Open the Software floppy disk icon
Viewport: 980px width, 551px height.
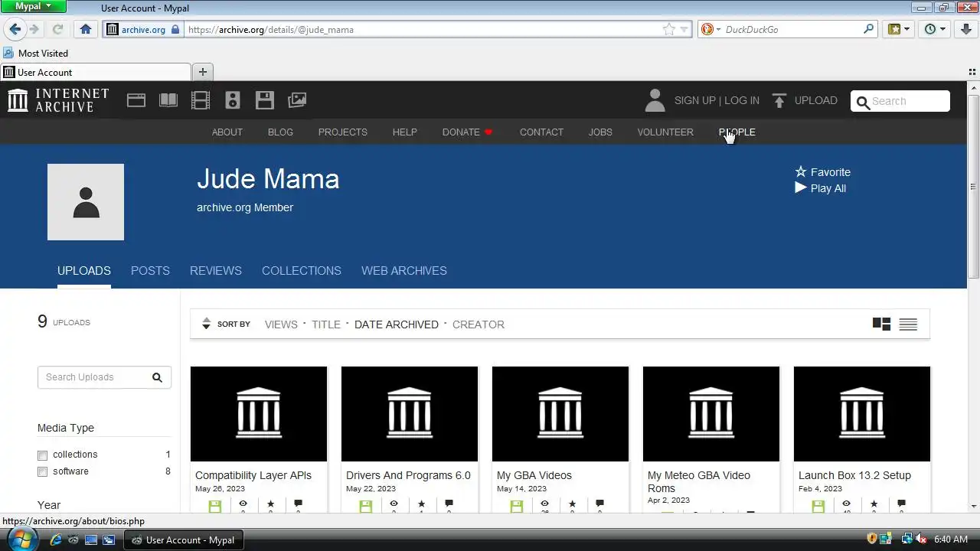point(265,100)
